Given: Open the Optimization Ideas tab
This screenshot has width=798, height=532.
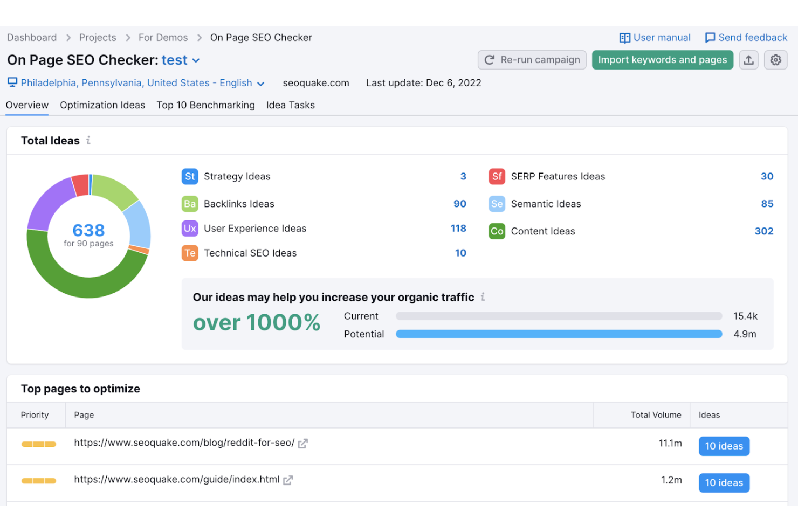Looking at the screenshot, I should click(x=102, y=105).
